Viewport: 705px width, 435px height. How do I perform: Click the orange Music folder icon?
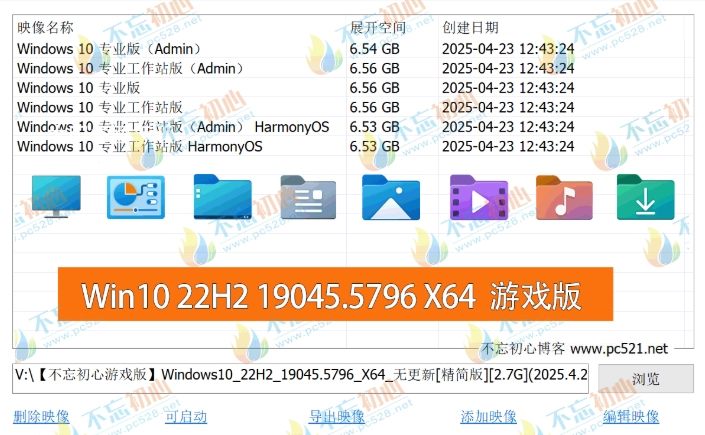(x=564, y=197)
